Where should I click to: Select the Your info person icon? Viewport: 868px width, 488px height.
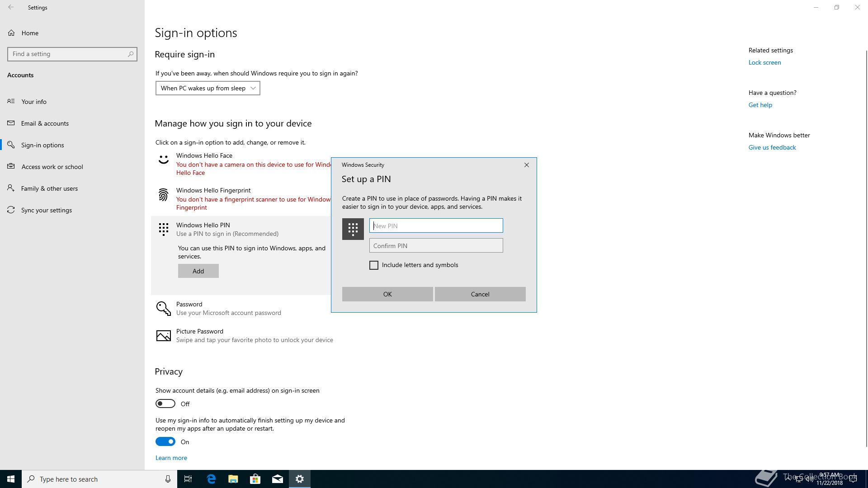coord(11,101)
